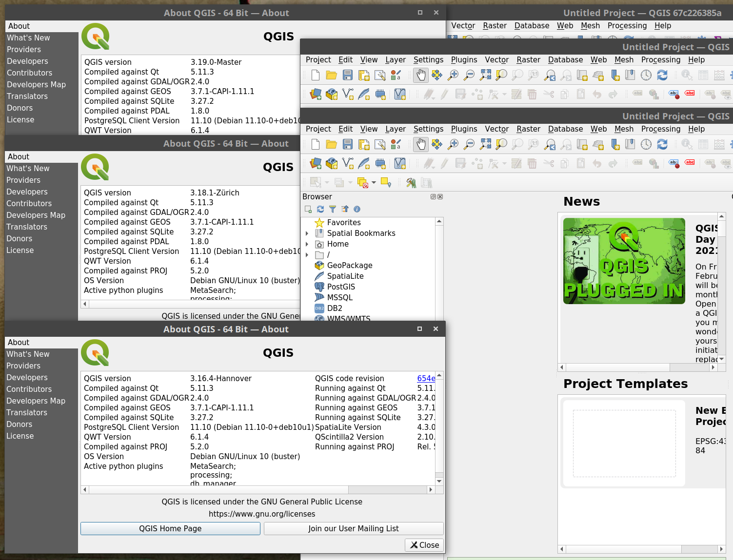This screenshot has width=733, height=560.
Task: Select PostGIS entry in Browser tree
Action: point(341,287)
